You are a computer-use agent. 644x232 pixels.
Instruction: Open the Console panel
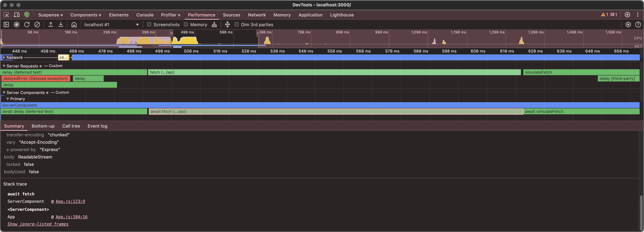145,15
